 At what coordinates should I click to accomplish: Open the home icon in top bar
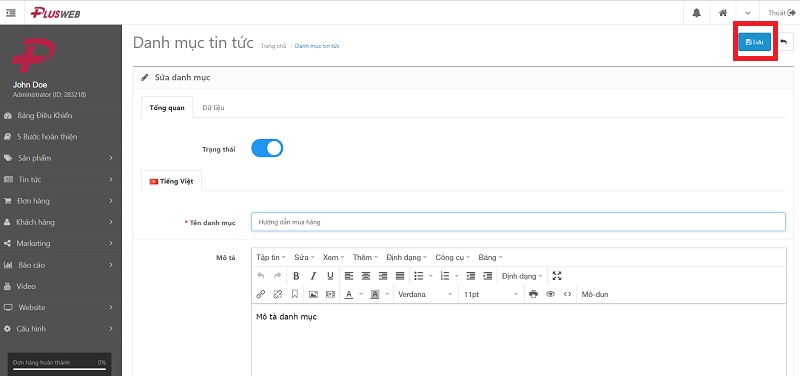[723, 13]
